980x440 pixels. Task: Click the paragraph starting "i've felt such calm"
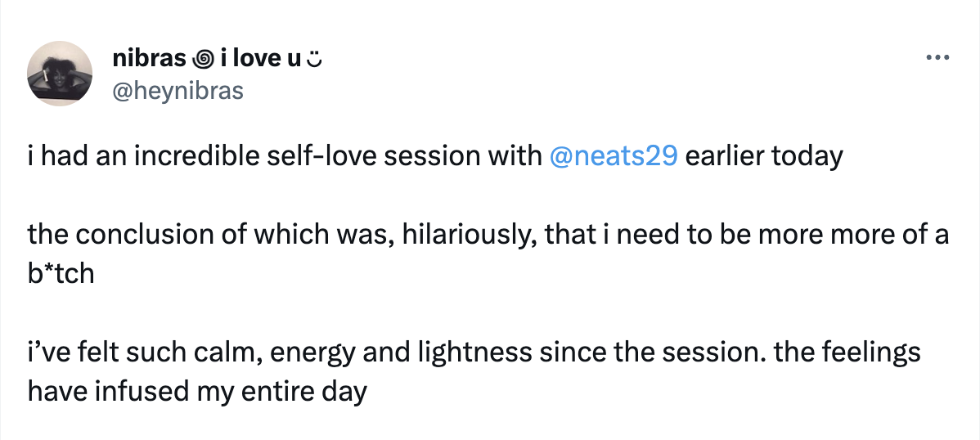(474, 372)
